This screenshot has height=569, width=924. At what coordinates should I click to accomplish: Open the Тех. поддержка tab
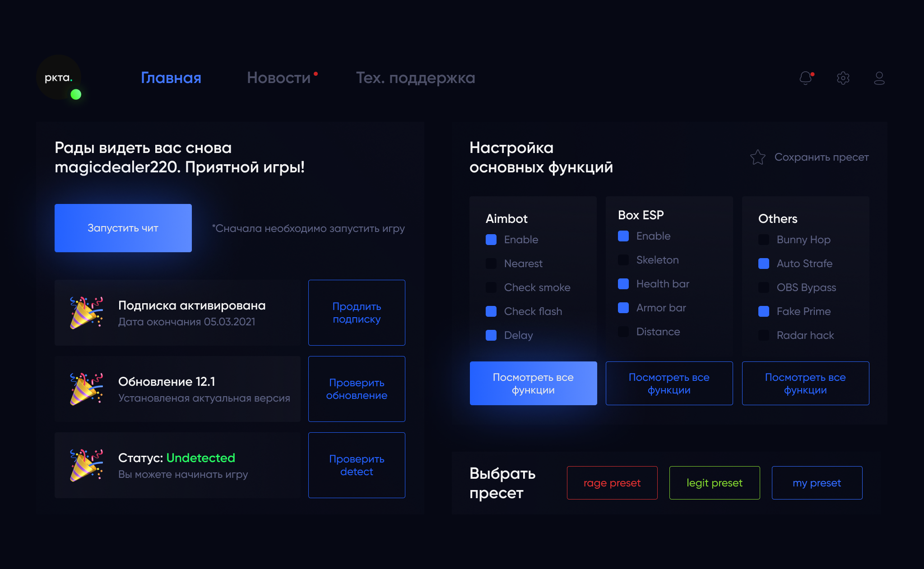pyautogui.click(x=415, y=78)
